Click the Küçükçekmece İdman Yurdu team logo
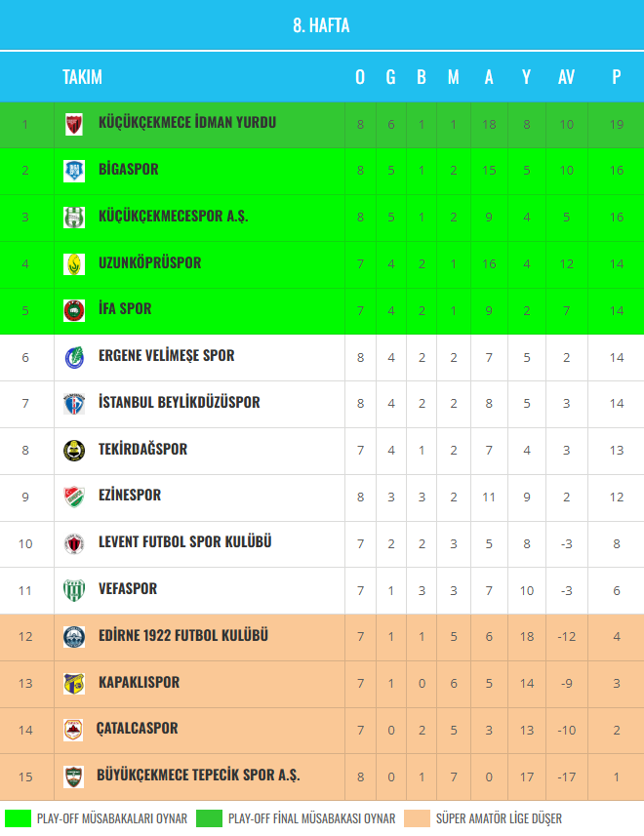644x836 pixels. click(x=74, y=124)
